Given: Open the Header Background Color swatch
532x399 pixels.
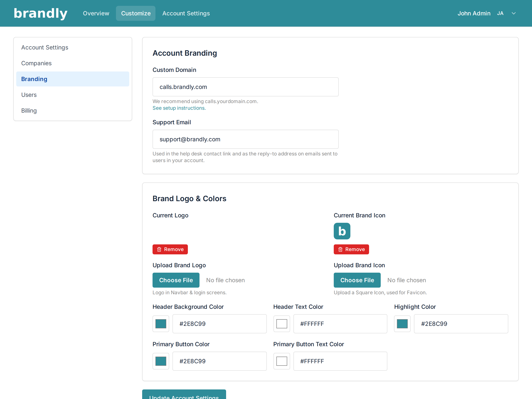Looking at the screenshot, I should click(x=161, y=324).
